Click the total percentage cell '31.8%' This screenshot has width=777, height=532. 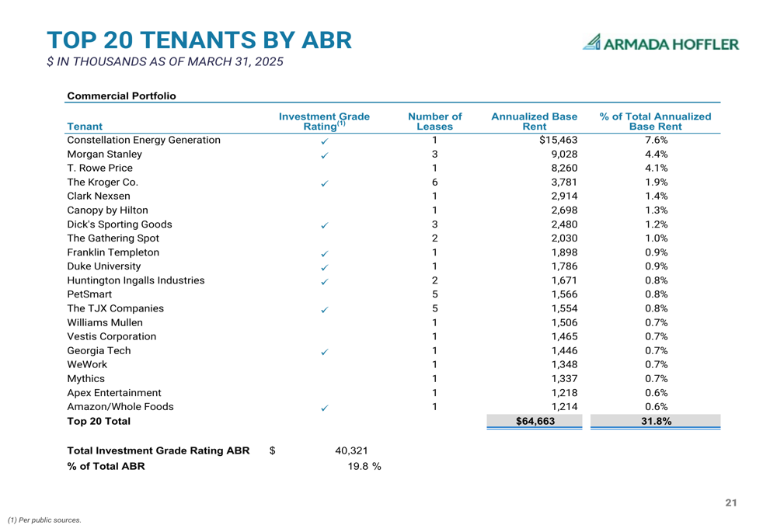point(656,421)
